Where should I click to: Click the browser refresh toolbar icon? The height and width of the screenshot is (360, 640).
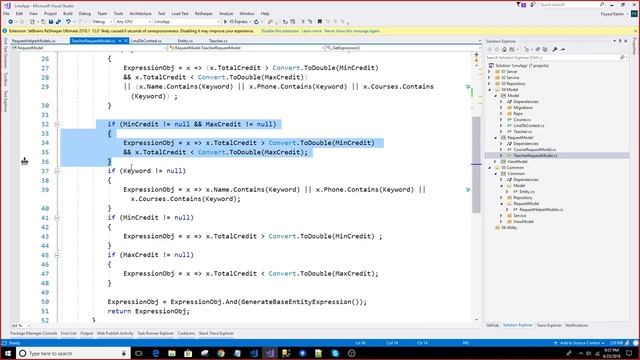[x=256, y=22]
